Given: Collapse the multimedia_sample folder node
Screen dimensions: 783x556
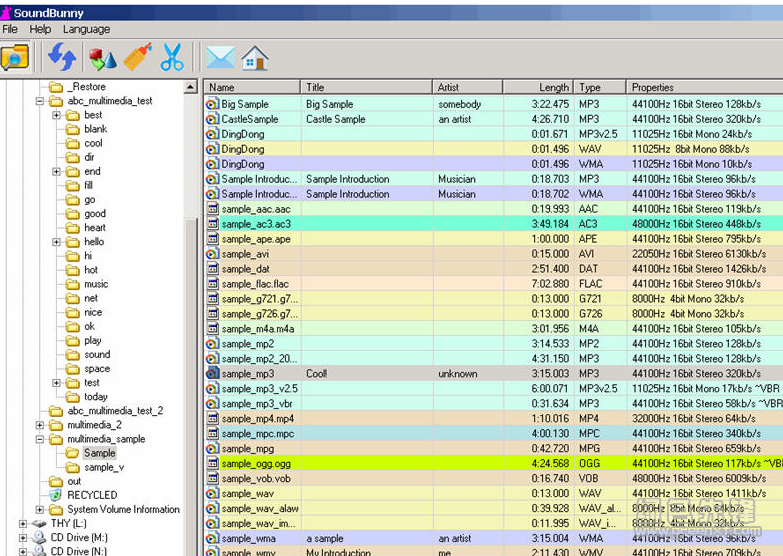Looking at the screenshot, I should pos(39,439).
